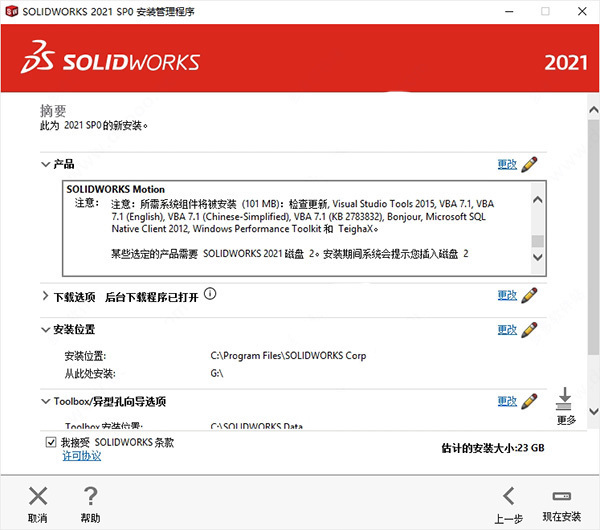Minimize the installation manager window
Viewport: 600px width, 530px height.
(x=509, y=11)
